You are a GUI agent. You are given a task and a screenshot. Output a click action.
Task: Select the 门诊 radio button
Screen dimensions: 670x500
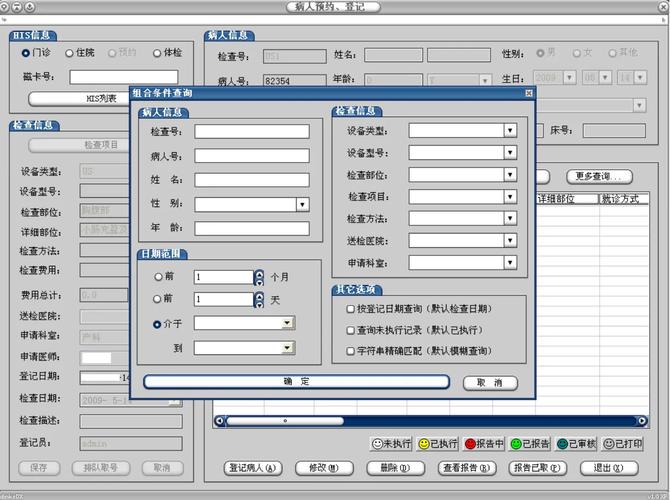[26, 53]
